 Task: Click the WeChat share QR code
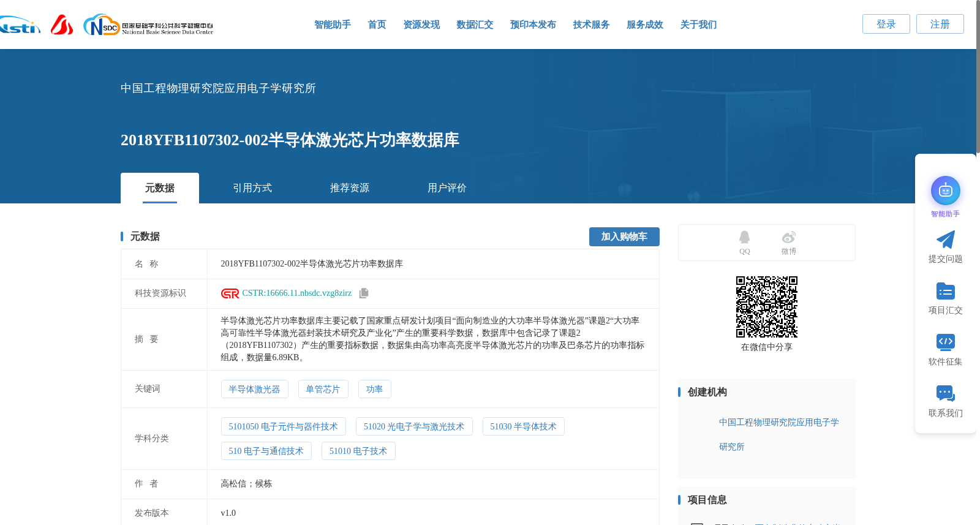[767, 307]
